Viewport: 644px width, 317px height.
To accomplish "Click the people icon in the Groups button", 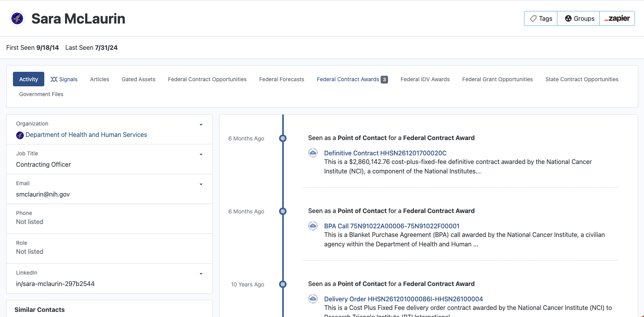I will coord(568,18).
